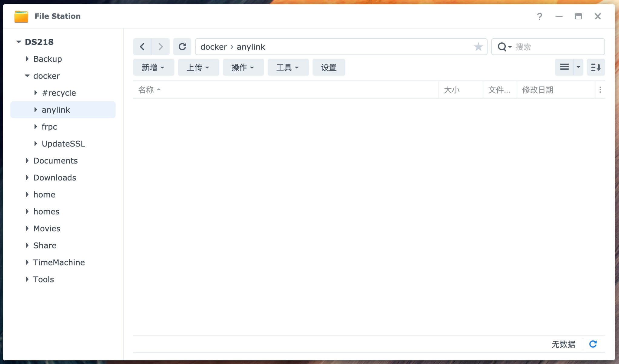Collapse the docker folder tree node
Viewport: 619px width, 364px height.
tap(27, 76)
